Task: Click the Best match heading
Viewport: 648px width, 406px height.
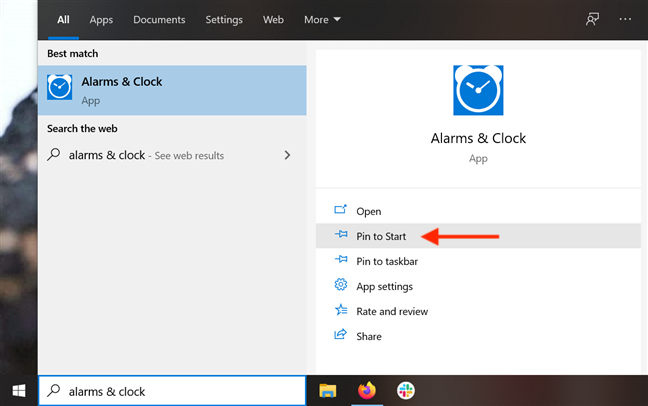Action: pyautogui.click(x=73, y=54)
